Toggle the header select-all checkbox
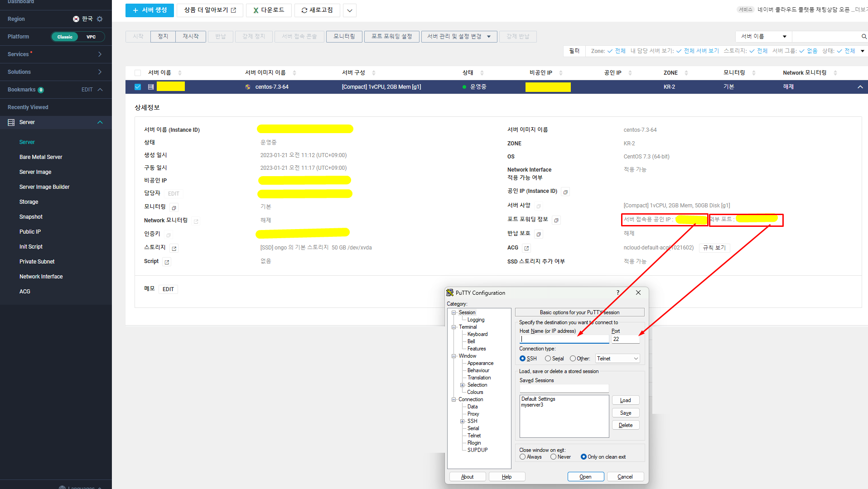This screenshot has width=868, height=489. click(138, 73)
